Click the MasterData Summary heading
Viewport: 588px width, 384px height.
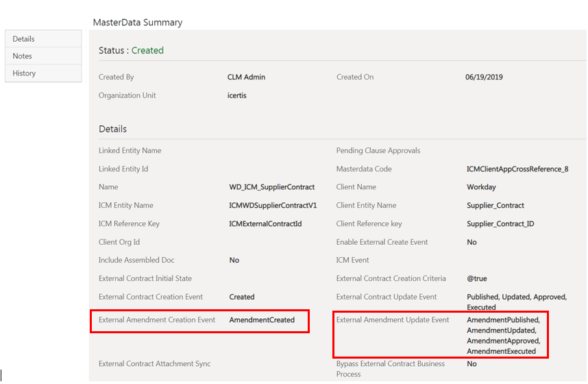[x=138, y=23]
